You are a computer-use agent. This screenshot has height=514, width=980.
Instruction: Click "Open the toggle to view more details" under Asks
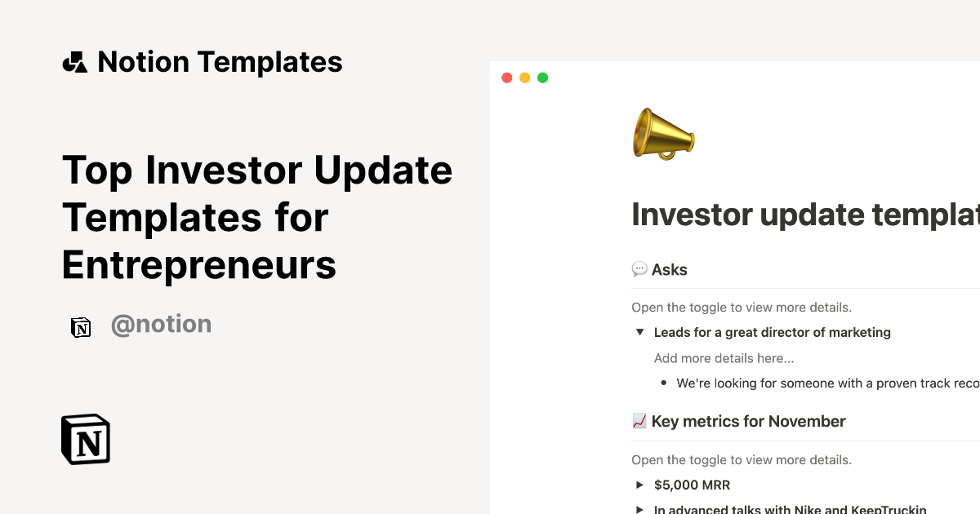click(x=742, y=307)
